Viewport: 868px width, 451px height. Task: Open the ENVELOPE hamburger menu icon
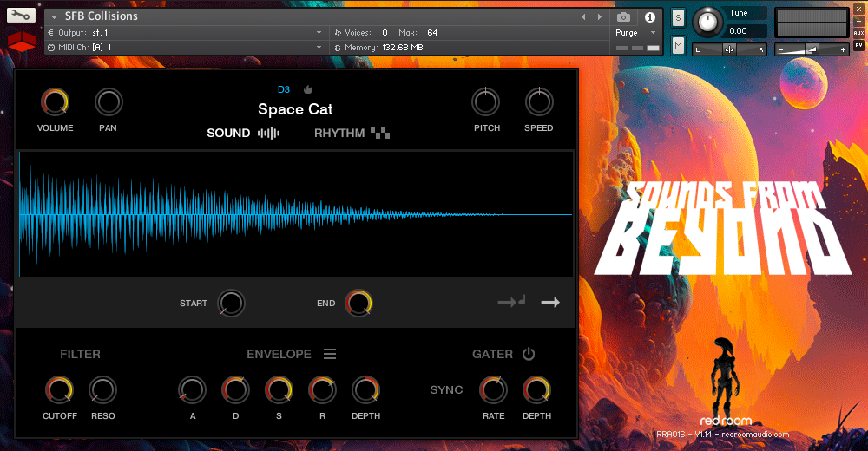(x=330, y=354)
